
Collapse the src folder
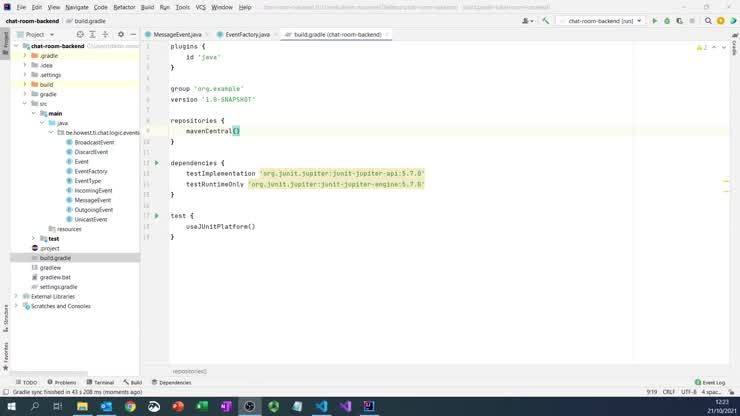coord(25,103)
